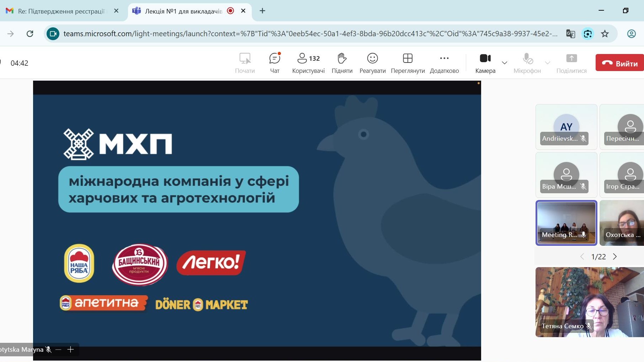Open a new browser tab
The height and width of the screenshot is (362, 644).
point(262,11)
